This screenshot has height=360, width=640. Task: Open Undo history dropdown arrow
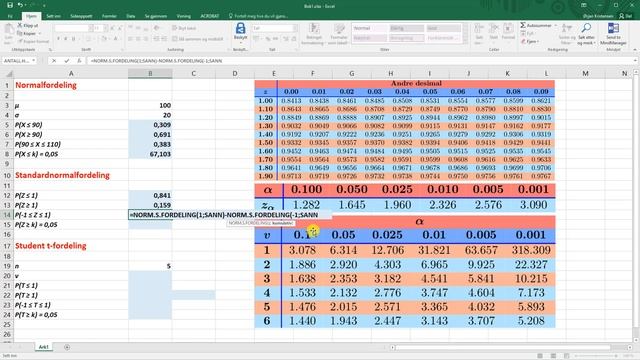[x=26, y=5]
